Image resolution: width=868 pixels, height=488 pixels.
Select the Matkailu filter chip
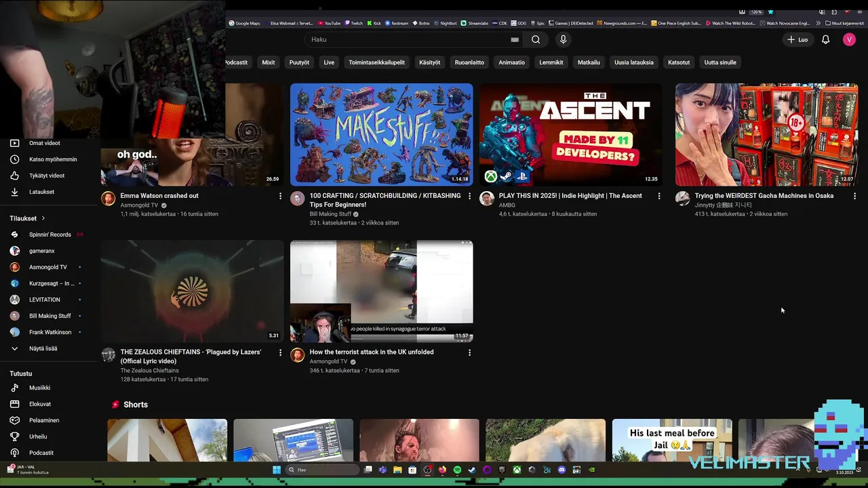[589, 62]
